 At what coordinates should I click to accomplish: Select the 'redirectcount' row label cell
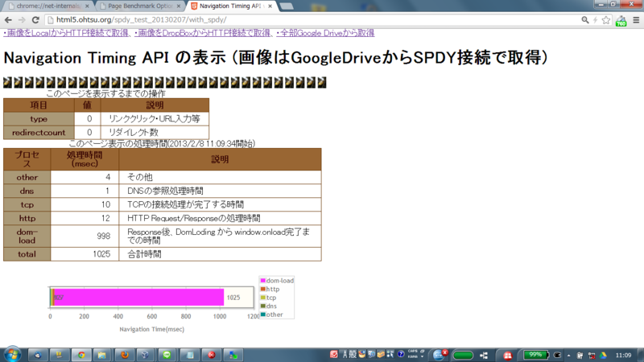click(39, 133)
